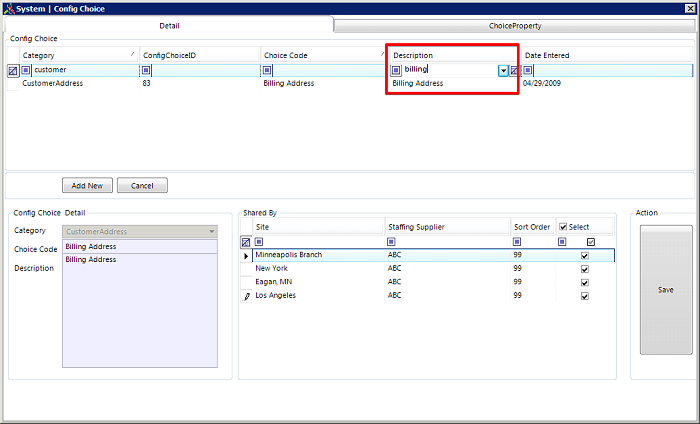Switch to the Detail tab
Screen dimensions: 700x424
169,25
